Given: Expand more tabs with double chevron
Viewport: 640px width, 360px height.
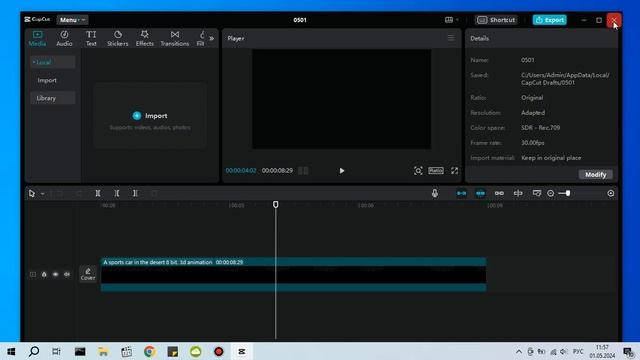Looking at the screenshot, I should click(x=211, y=38).
